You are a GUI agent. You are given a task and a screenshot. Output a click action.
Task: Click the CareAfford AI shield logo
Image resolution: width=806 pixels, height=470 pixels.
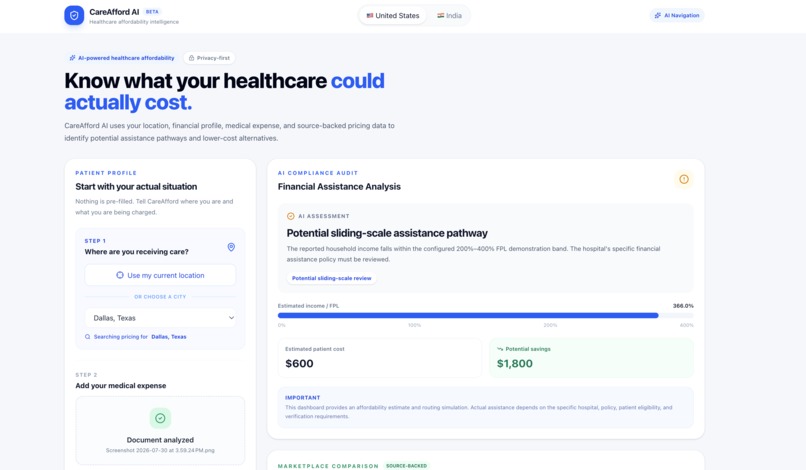click(x=74, y=15)
